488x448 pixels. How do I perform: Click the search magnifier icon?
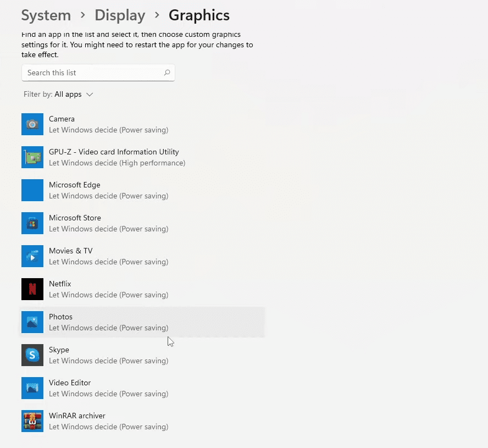point(167,73)
